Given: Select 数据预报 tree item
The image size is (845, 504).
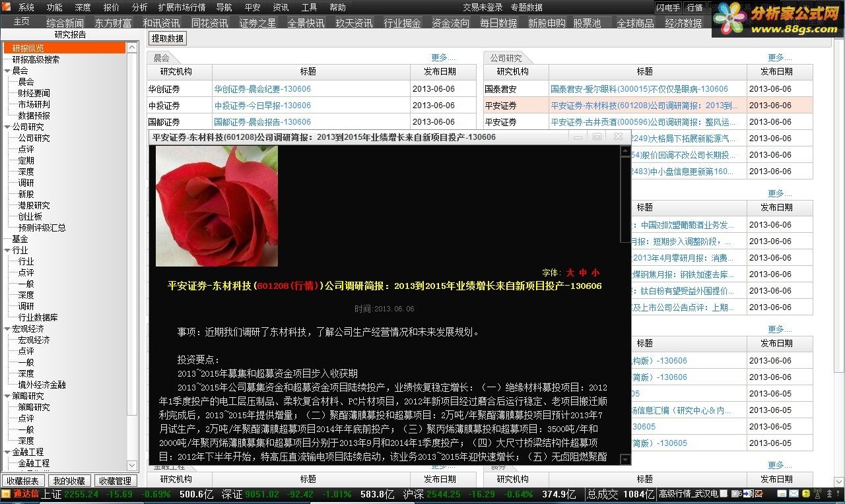Looking at the screenshot, I should (34, 115).
